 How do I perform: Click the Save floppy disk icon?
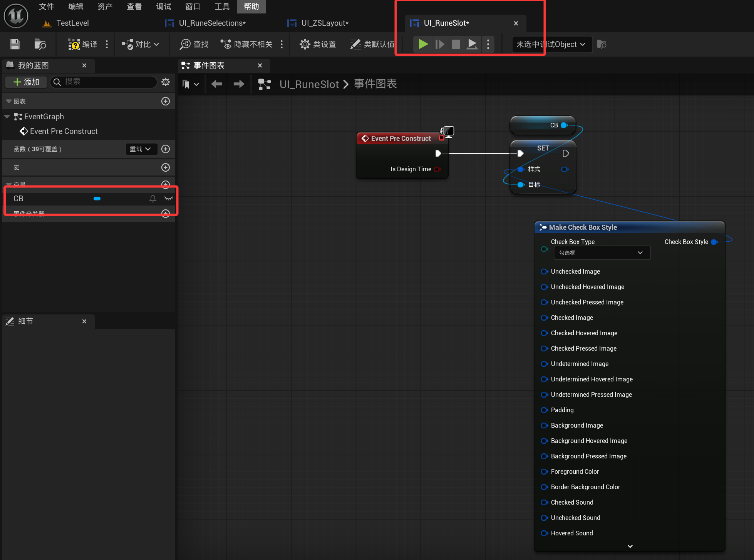coord(15,44)
